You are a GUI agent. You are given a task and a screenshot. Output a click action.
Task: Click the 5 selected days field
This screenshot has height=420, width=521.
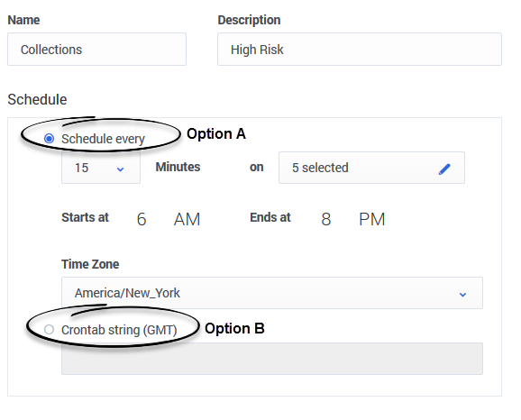pos(371,168)
